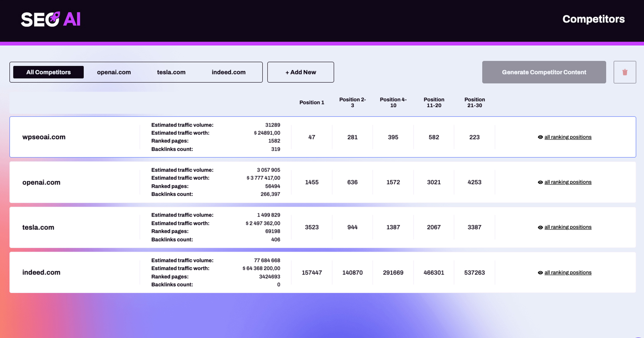
Task: Click wpseoai.com Position 21-30 value 223
Action: 475,137
